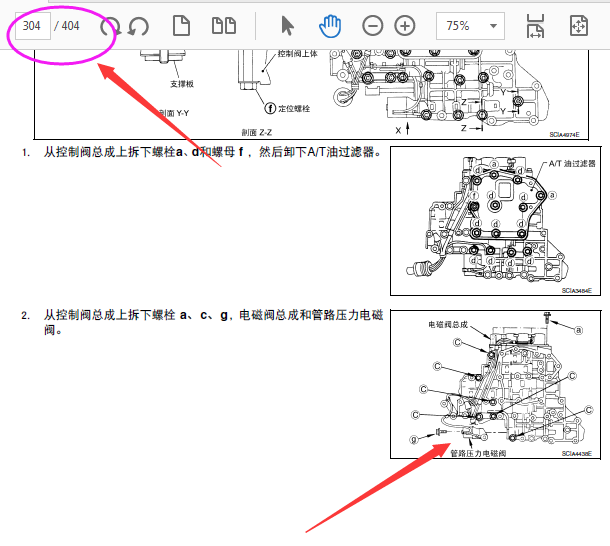Click the A/T 油过滤器 label in the diagram

click(x=572, y=163)
